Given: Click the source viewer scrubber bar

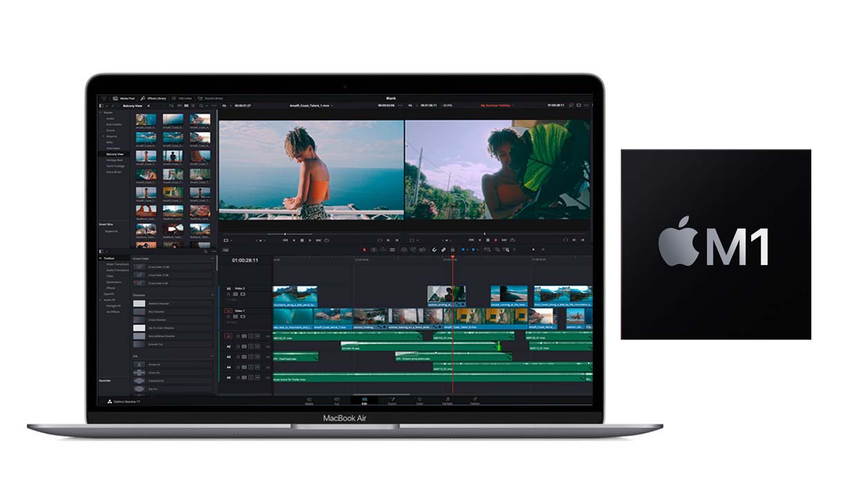Looking at the screenshot, I should point(311,233).
